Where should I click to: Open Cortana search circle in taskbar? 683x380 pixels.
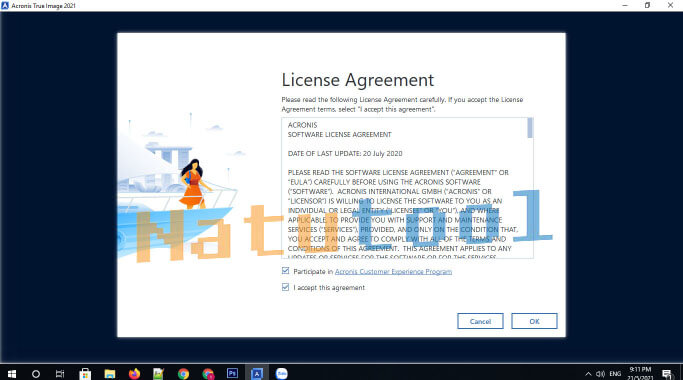pyautogui.click(x=36, y=373)
